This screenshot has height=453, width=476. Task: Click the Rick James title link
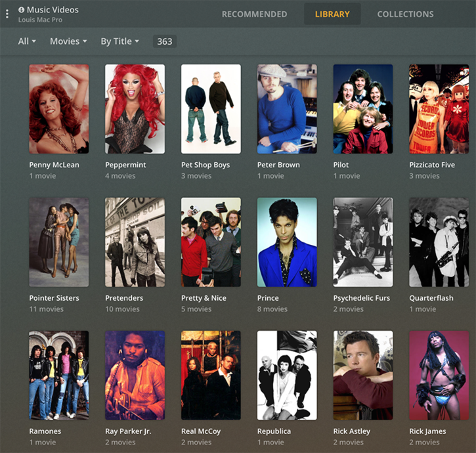click(427, 432)
